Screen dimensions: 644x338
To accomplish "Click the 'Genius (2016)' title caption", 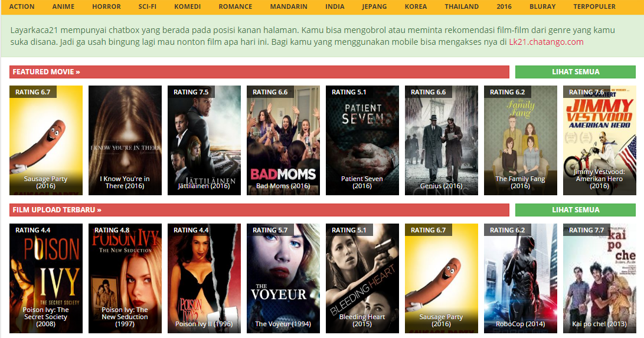I will (x=441, y=186).
